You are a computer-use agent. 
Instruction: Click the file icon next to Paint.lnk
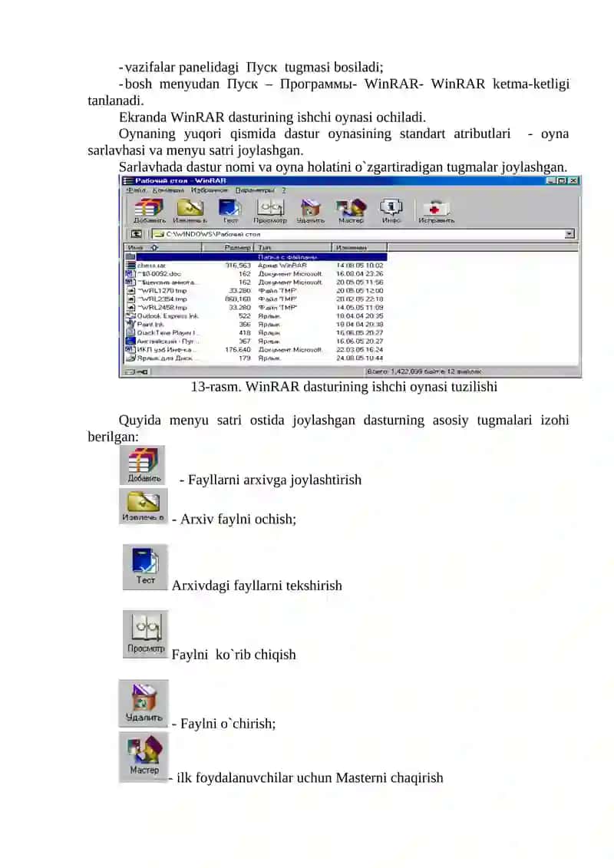tap(130, 325)
